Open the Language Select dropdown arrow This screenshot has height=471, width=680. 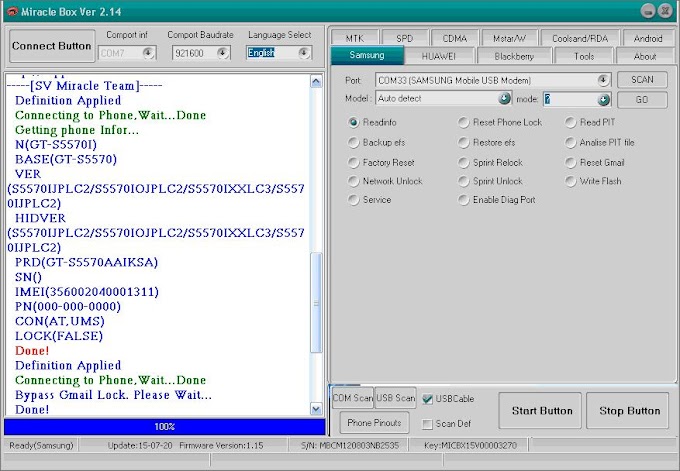coord(304,53)
